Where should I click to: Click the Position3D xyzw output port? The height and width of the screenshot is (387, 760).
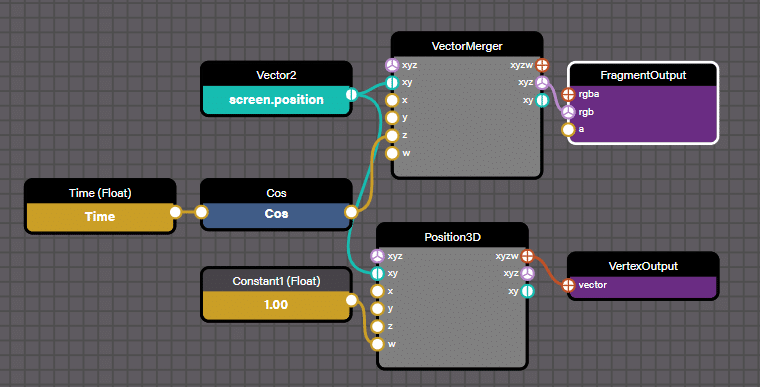point(527,256)
